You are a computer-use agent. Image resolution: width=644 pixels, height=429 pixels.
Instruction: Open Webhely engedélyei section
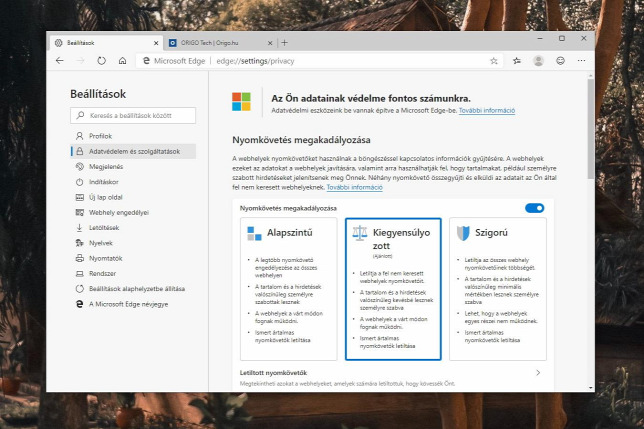coord(133,212)
